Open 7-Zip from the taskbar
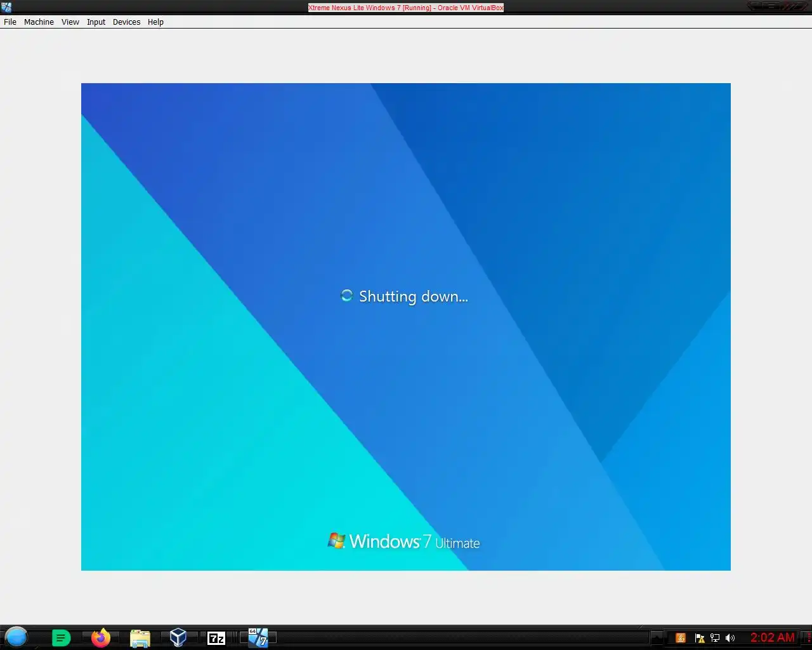The image size is (812, 650). tap(216, 638)
